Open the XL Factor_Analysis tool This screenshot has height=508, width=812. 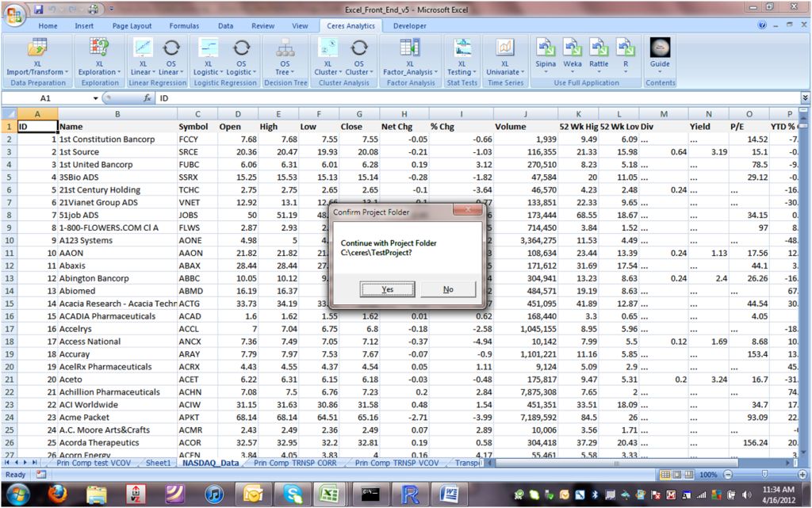(410, 56)
